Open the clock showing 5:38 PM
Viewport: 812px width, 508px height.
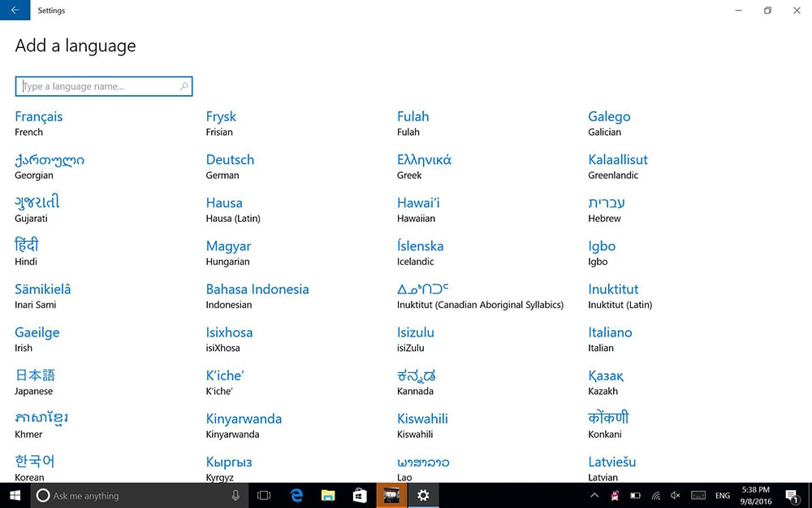pos(756,495)
